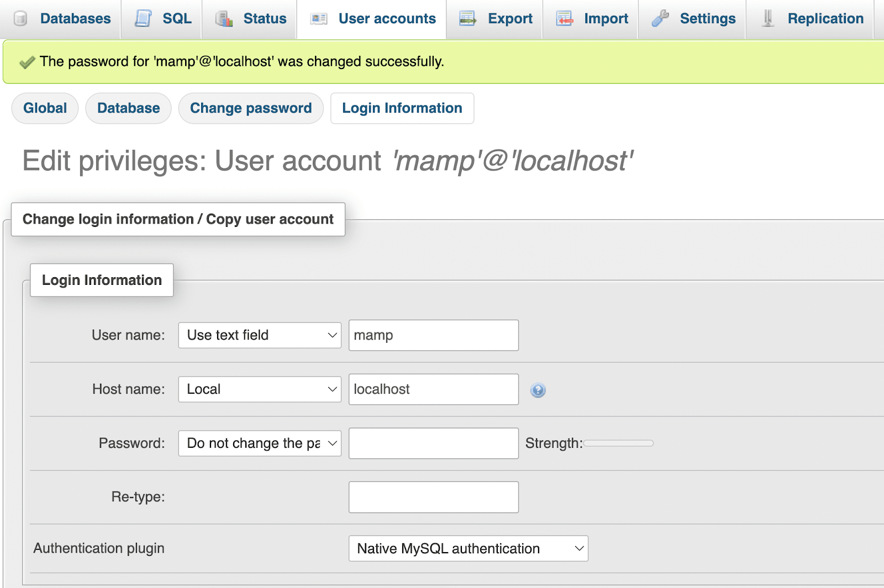This screenshot has width=884, height=588.
Task: Click the Databases cylinder icon
Action: pyautogui.click(x=20, y=19)
